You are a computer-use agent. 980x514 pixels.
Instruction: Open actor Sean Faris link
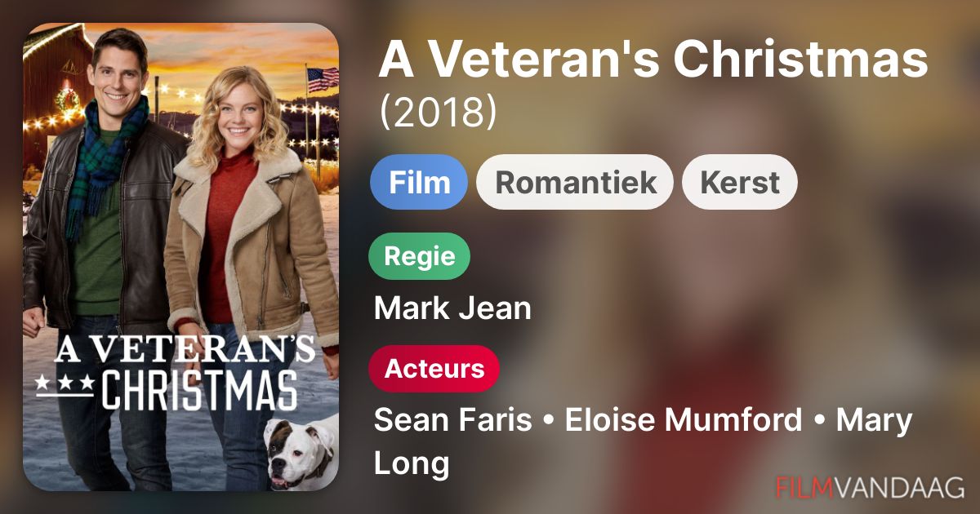tap(452, 421)
